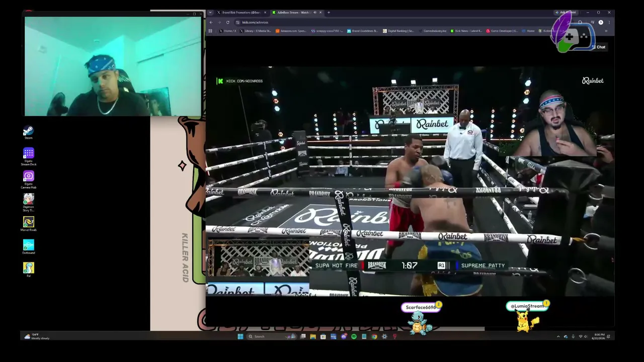
Task: Open the Chrome apps grid in bookmarks bar
Action: [210, 31]
